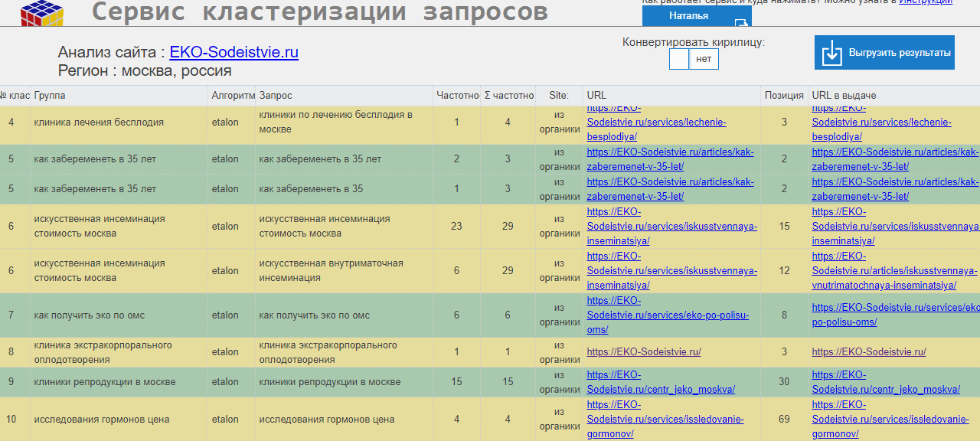Open URL в выдаче link for как получить эко по омс

(896, 315)
